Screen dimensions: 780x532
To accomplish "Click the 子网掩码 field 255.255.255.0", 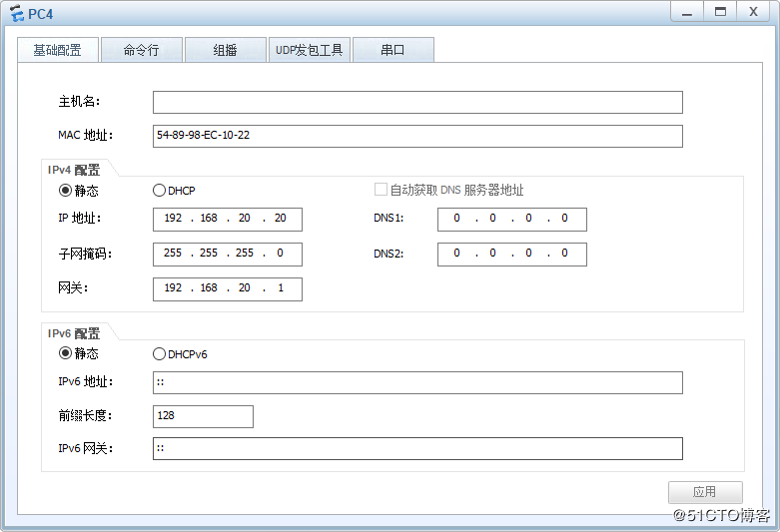I will click(228, 255).
